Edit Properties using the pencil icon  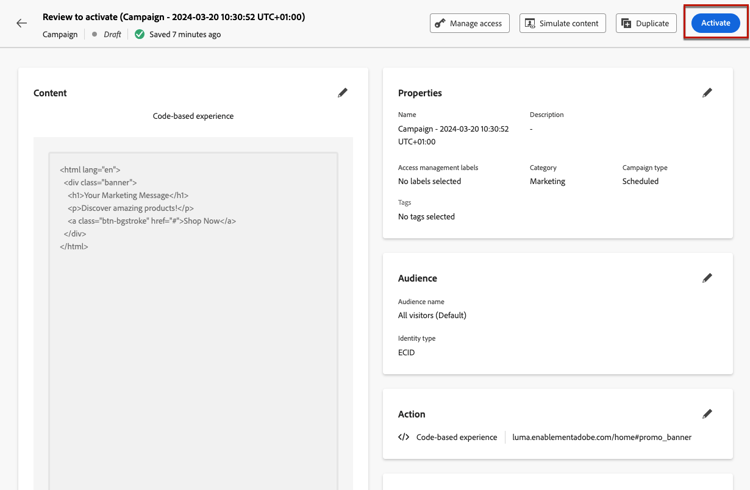(707, 93)
